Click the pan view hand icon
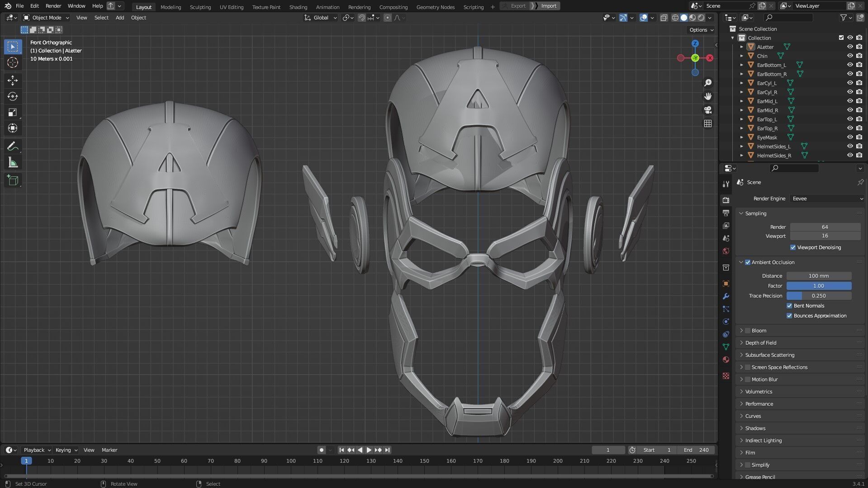This screenshot has width=868, height=488. point(708,96)
